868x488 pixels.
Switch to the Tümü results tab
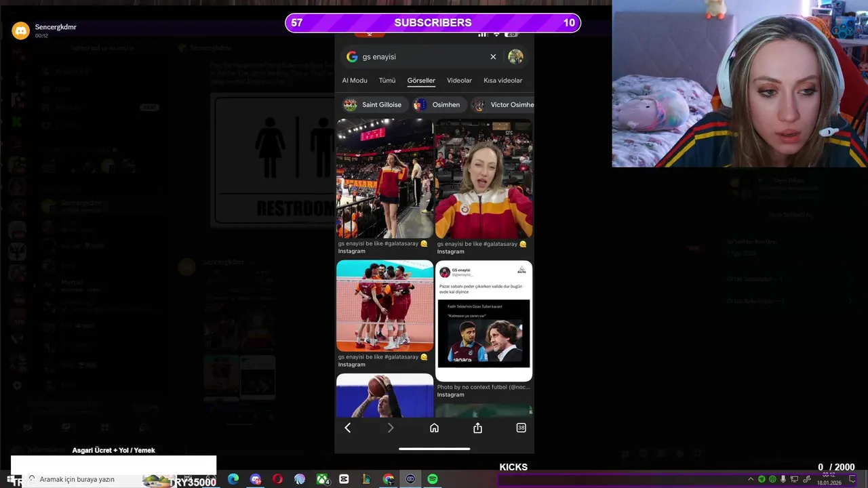click(x=387, y=81)
